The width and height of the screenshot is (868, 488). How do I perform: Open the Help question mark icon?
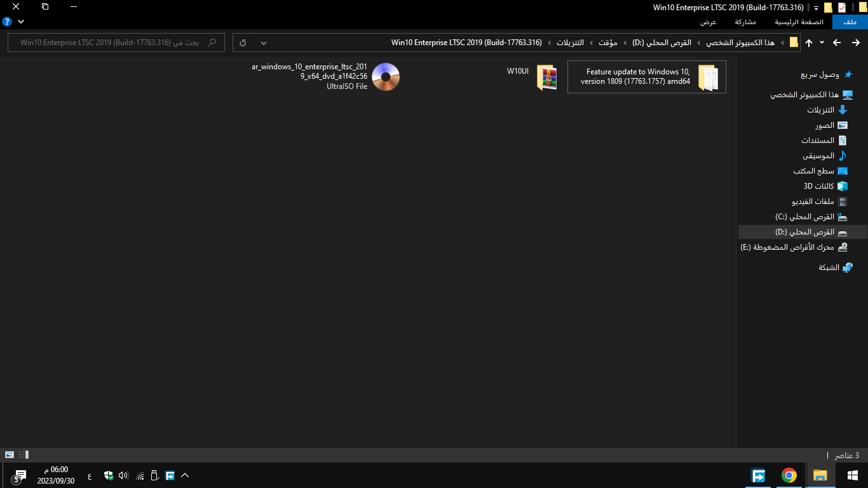[x=7, y=22]
